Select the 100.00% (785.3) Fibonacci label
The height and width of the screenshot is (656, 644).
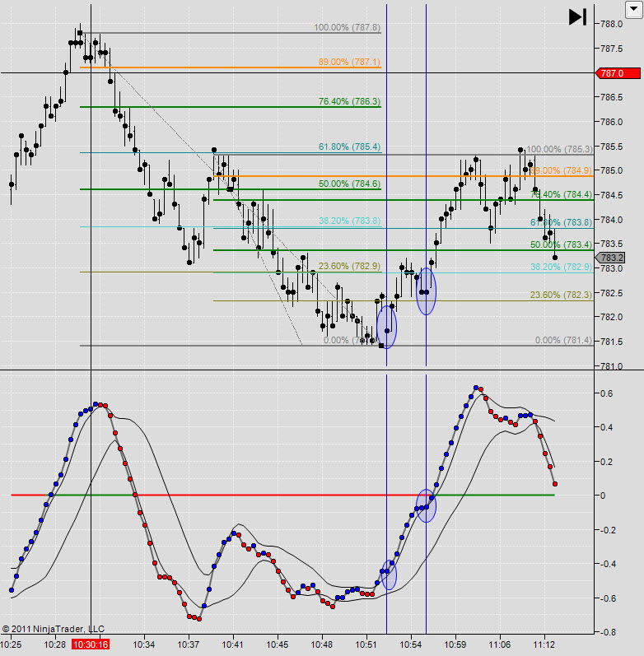(x=559, y=149)
